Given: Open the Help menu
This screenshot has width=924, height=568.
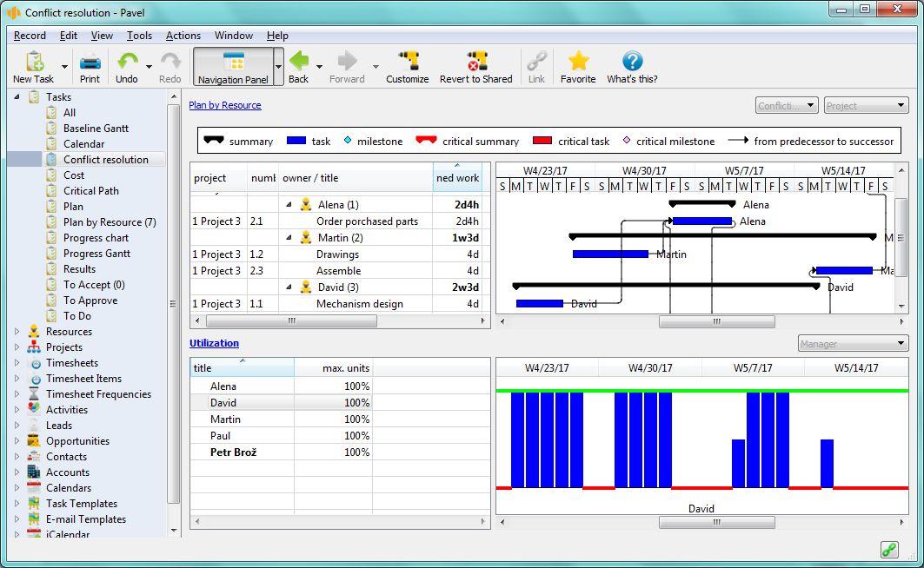Looking at the screenshot, I should [277, 36].
